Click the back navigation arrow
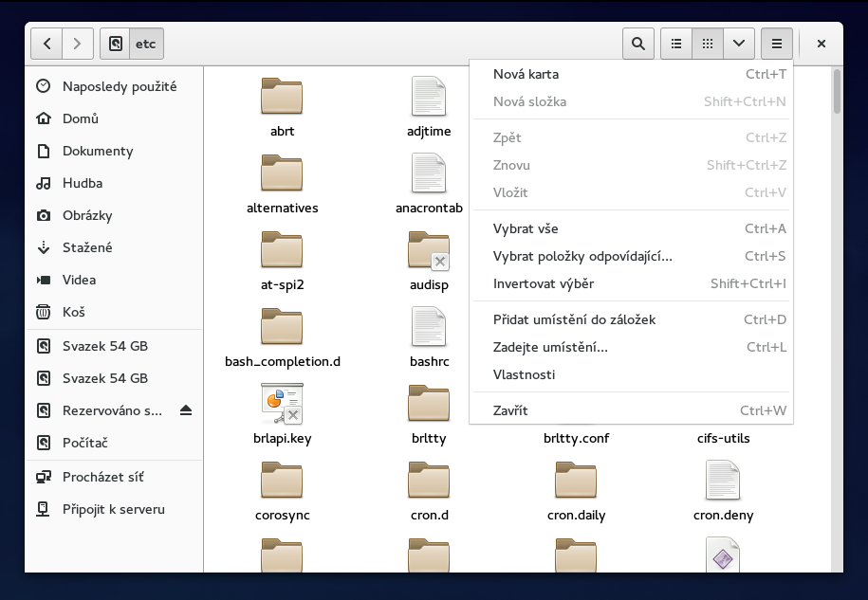Screen dimensions: 868x600 [x=46, y=43]
